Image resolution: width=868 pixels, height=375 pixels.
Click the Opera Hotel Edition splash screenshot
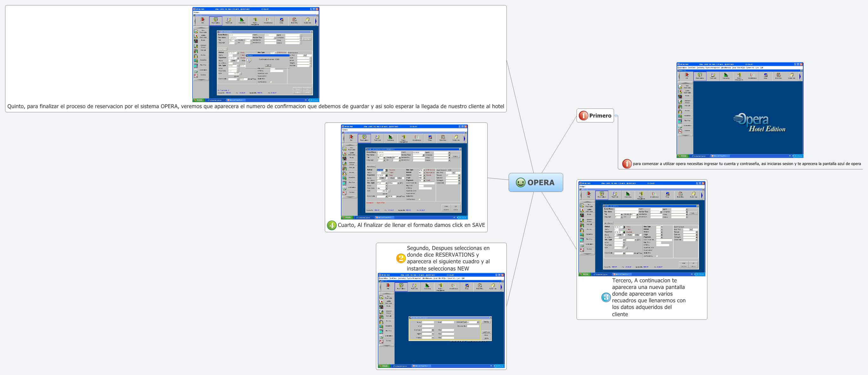coord(740,110)
